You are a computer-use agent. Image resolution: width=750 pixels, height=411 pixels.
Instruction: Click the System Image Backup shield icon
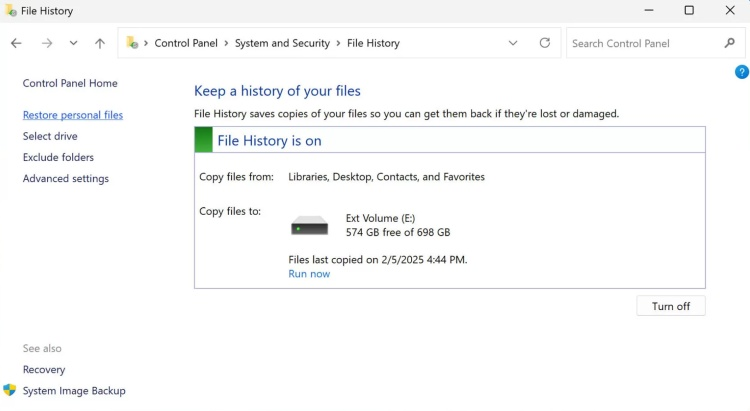pos(10,390)
